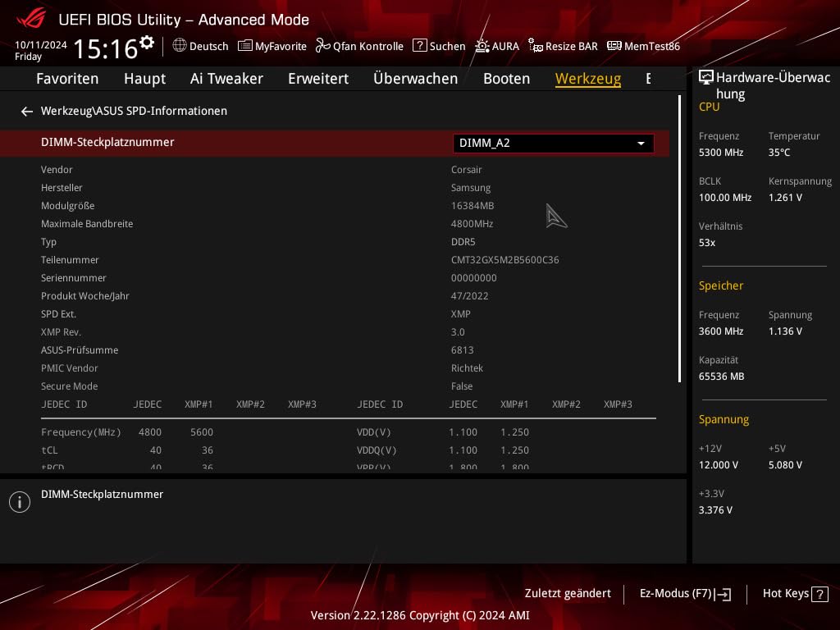This screenshot has height=630, width=840.
Task: Click Secure Mode value False
Action: click(x=461, y=386)
